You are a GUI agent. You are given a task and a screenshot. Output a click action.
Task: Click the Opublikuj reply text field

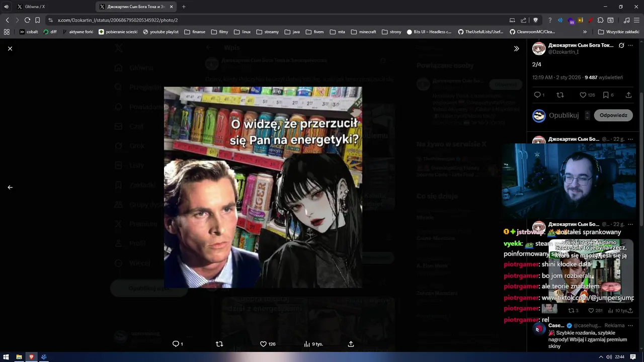pos(563,115)
